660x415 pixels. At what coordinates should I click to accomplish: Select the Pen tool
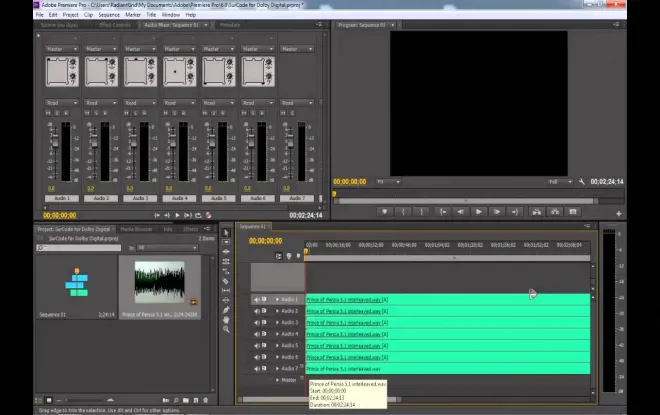(226, 310)
